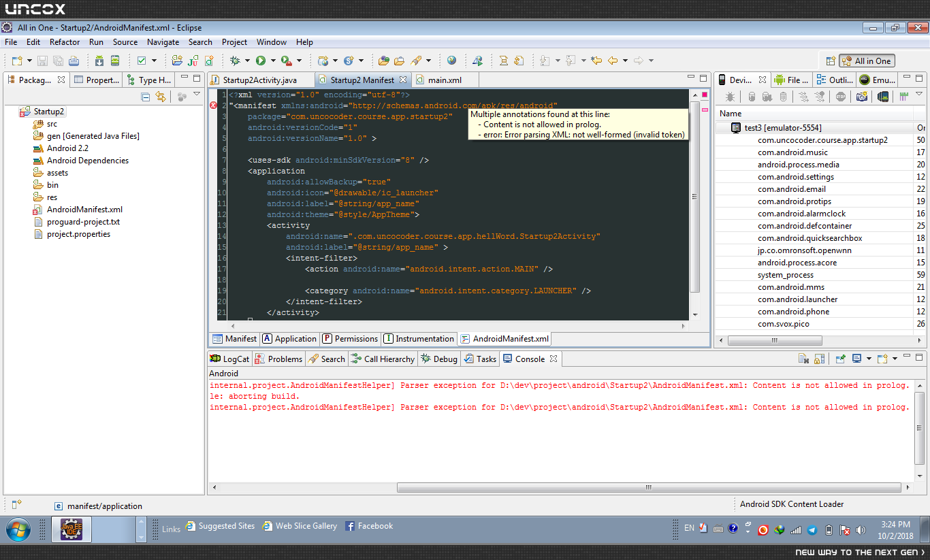The image size is (930, 560).
Task: Click the Open Perspective icon
Action: coord(830,61)
